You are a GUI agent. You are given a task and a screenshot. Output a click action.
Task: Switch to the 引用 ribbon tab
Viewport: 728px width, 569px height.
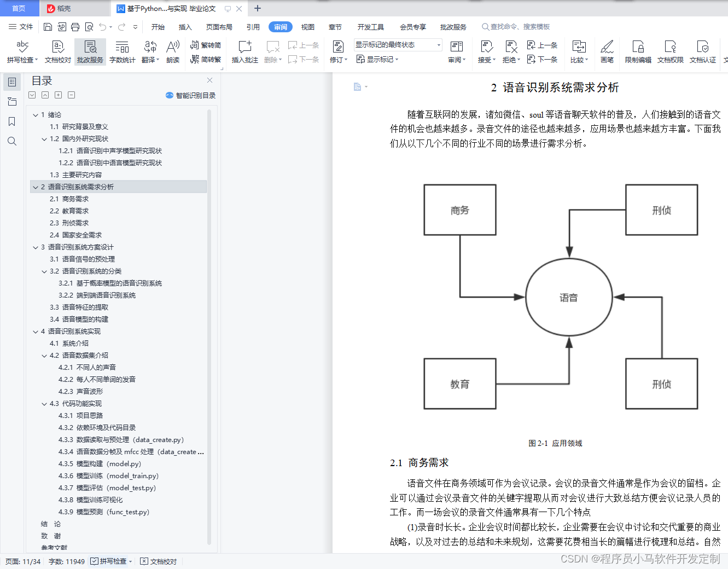coord(253,27)
